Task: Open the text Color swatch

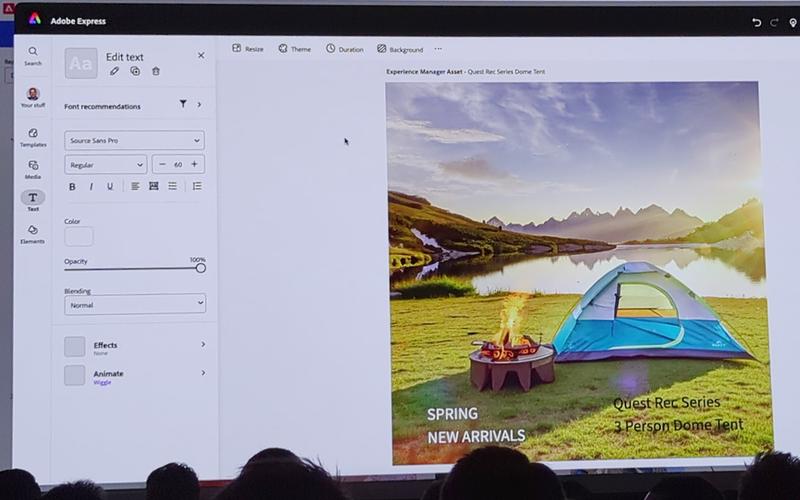Action: pos(79,236)
